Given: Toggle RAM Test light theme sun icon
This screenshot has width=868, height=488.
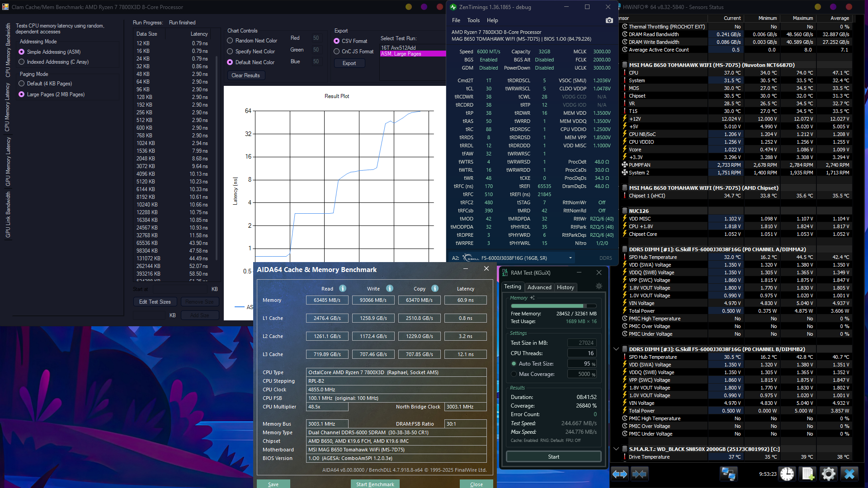Looking at the screenshot, I should coord(599,286).
